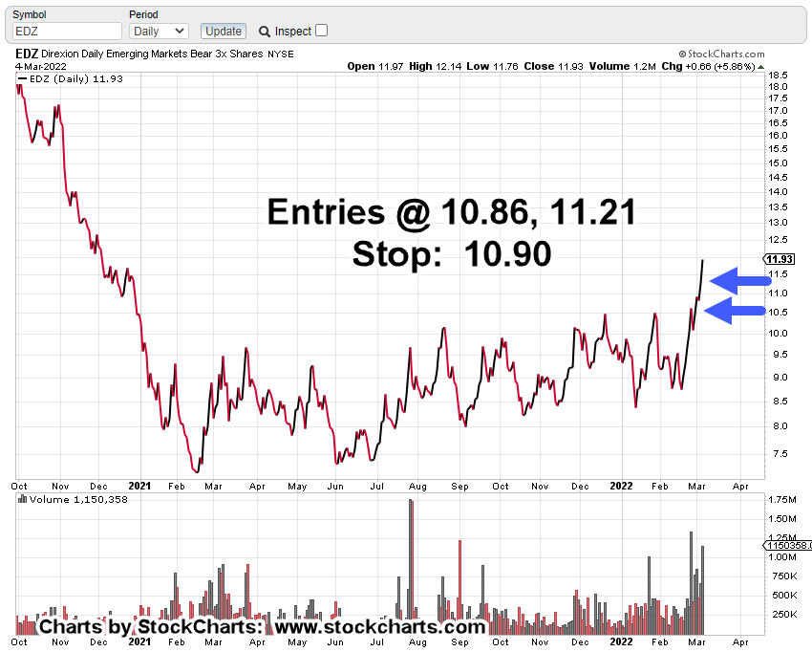812x652 pixels.
Task: Click the Inspect magnifier icon
Action: [265, 32]
